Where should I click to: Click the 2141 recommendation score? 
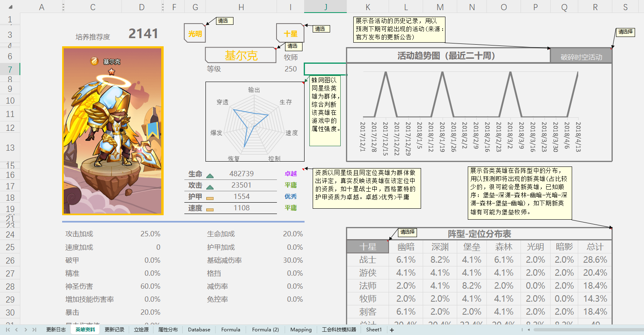tap(143, 34)
